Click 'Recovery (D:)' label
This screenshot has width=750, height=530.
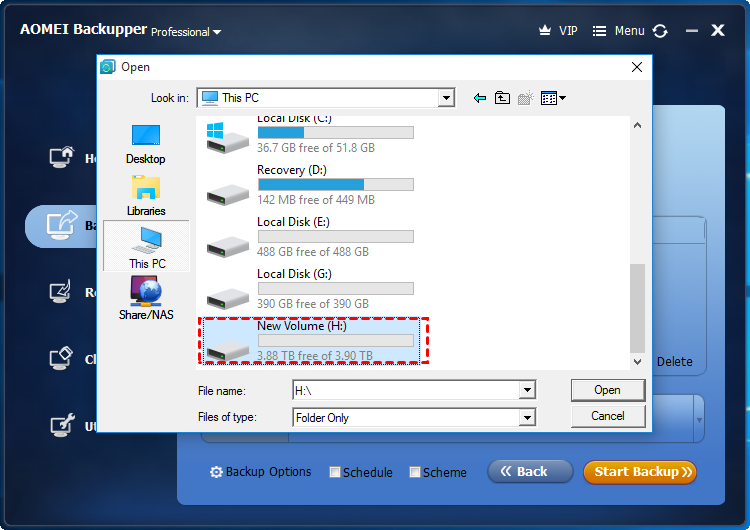click(x=292, y=170)
